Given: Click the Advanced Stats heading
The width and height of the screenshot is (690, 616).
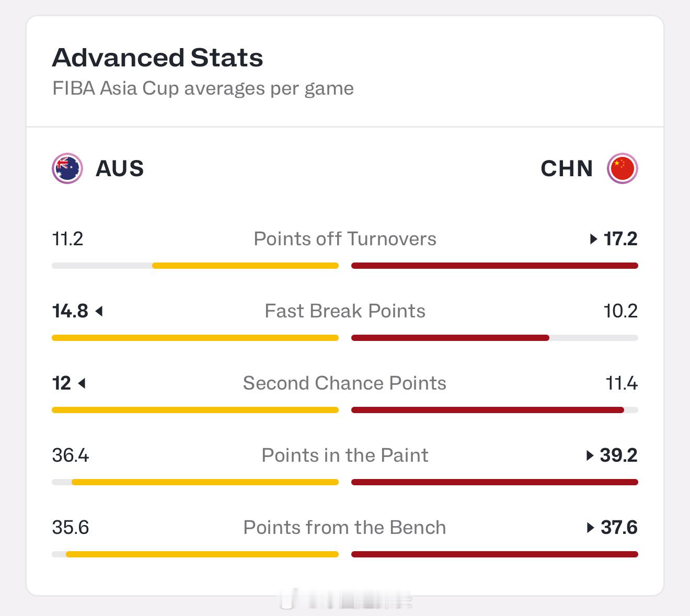Looking at the screenshot, I should click(x=157, y=58).
